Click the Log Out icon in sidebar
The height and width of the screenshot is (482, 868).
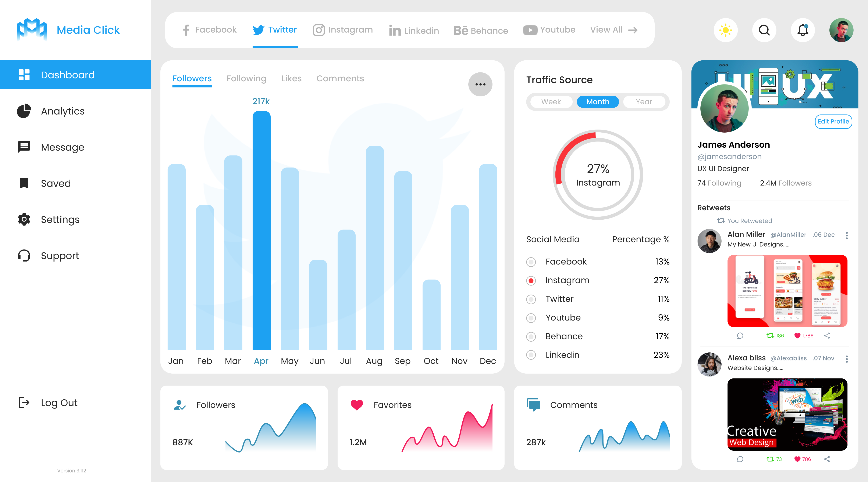click(24, 403)
